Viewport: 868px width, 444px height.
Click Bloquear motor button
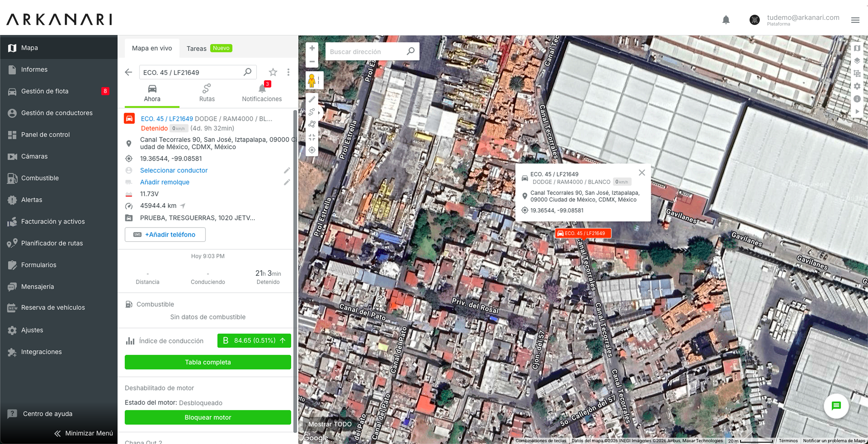(207, 417)
